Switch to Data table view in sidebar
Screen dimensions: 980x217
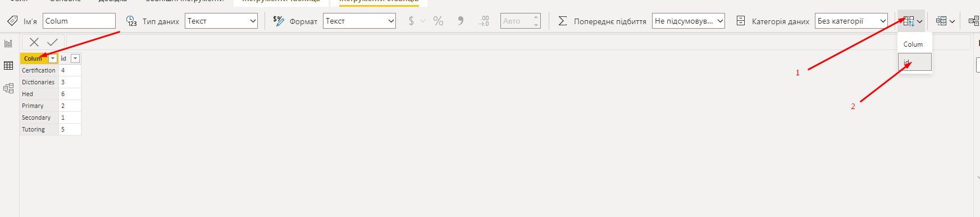point(8,66)
